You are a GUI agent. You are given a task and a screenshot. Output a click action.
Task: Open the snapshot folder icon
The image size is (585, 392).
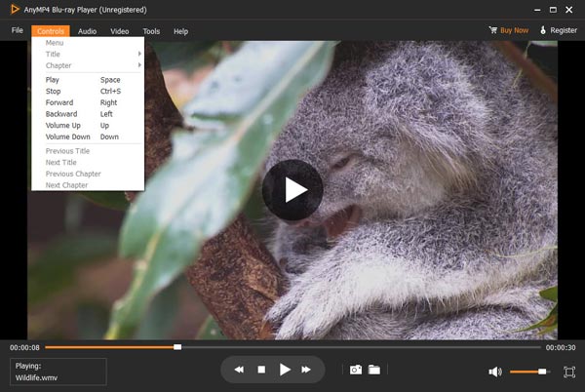(x=374, y=370)
